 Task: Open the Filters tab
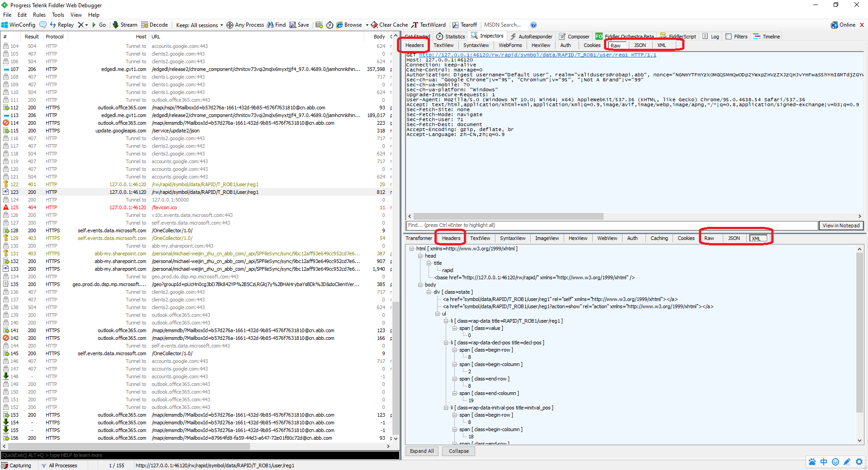[x=736, y=37]
